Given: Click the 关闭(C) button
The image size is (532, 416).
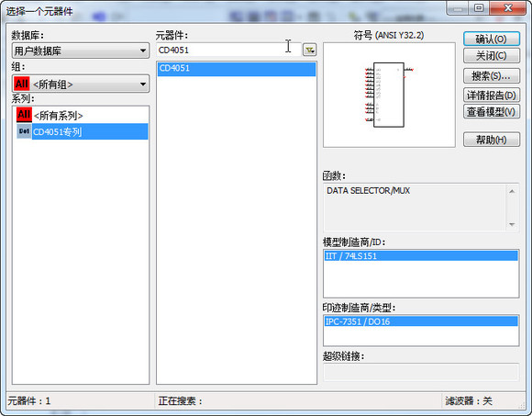Looking at the screenshot, I should (492, 55).
